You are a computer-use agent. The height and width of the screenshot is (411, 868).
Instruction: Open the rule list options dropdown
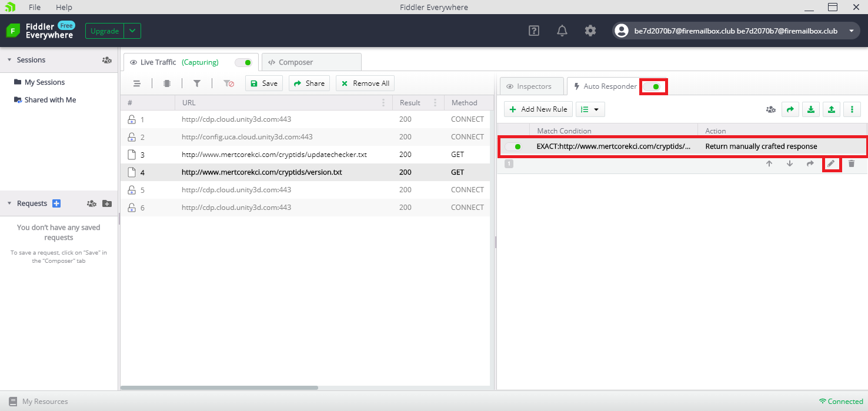590,109
